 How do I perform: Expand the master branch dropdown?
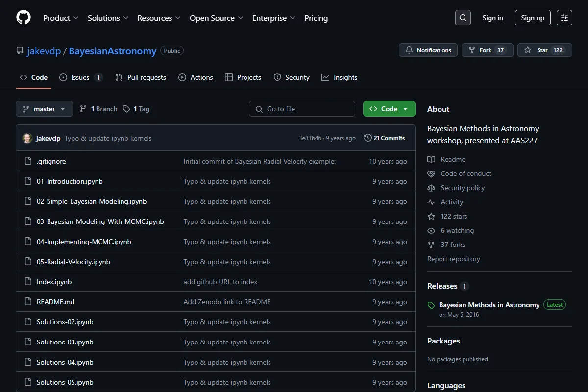pos(44,109)
